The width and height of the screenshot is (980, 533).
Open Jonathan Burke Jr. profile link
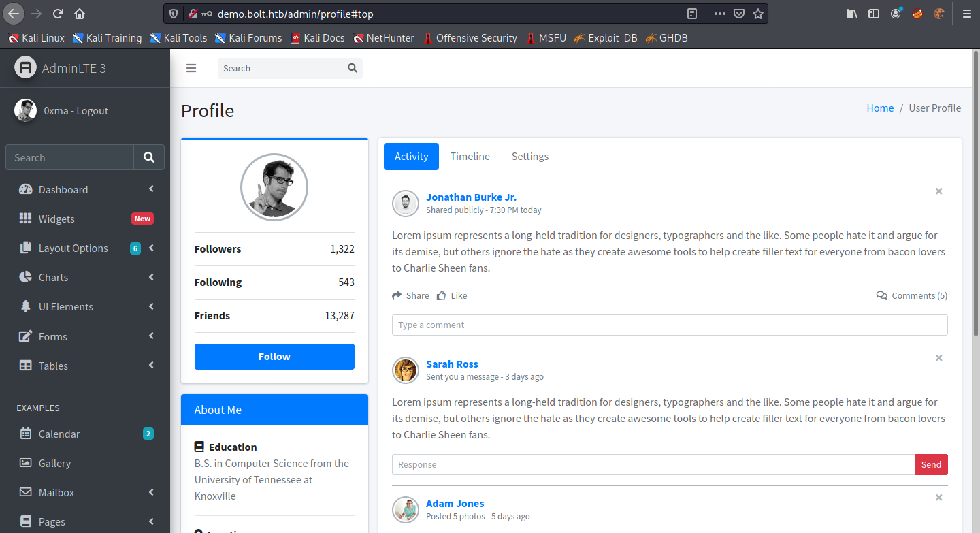coord(471,197)
